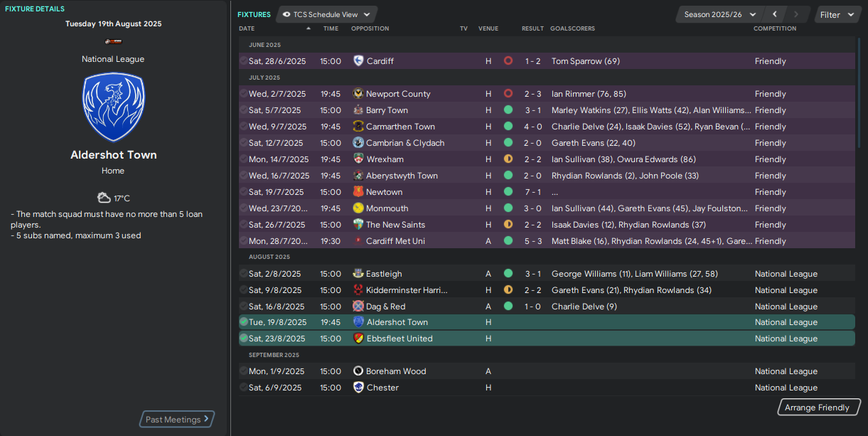Click the large Aldershot Town crest

click(113, 107)
